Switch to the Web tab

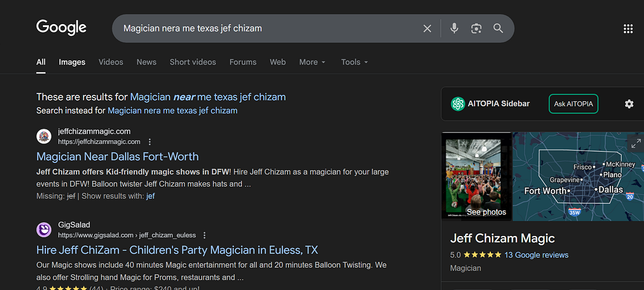278,62
